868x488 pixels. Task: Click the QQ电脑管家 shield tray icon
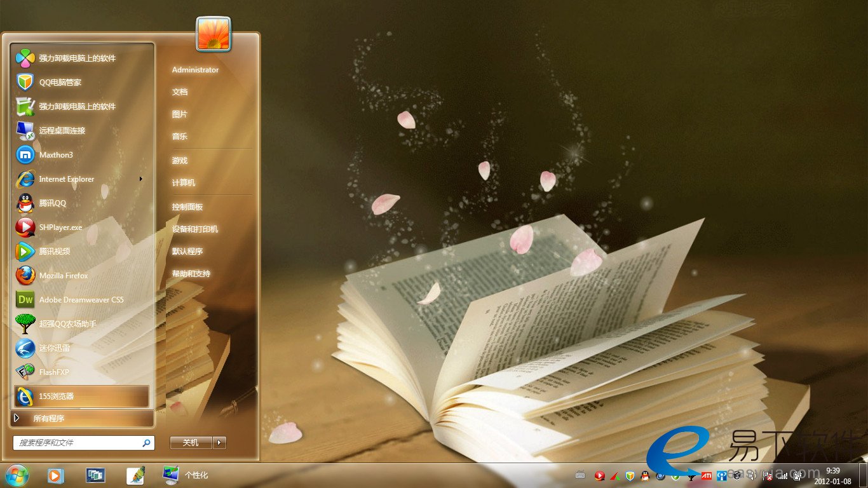[630, 475]
